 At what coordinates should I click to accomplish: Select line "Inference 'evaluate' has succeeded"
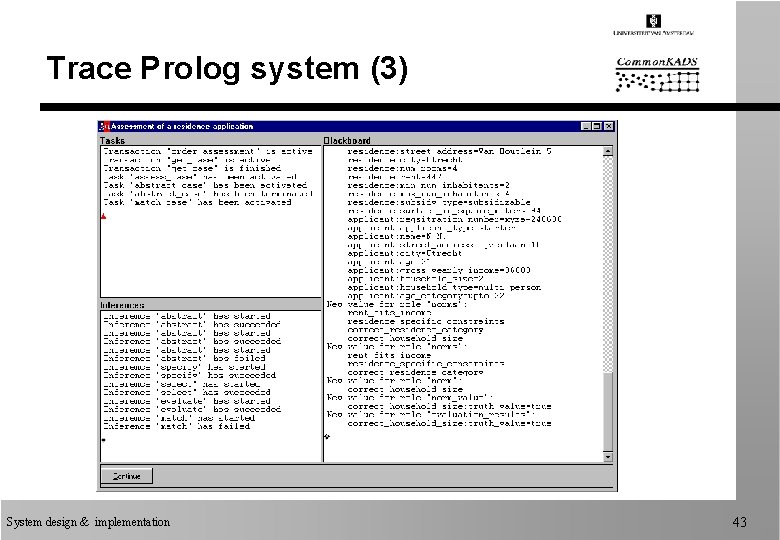click(192, 409)
